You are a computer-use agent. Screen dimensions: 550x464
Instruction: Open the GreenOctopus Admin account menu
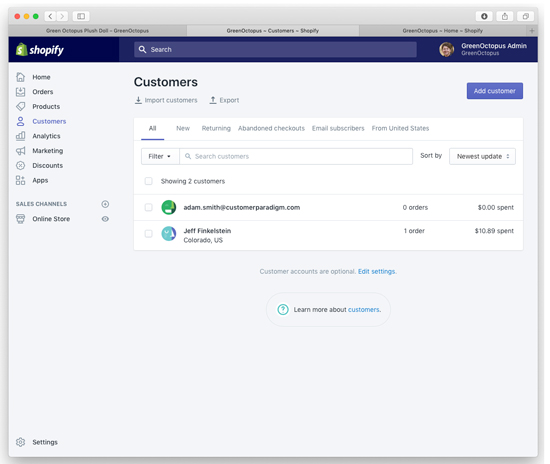click(483, 49)
